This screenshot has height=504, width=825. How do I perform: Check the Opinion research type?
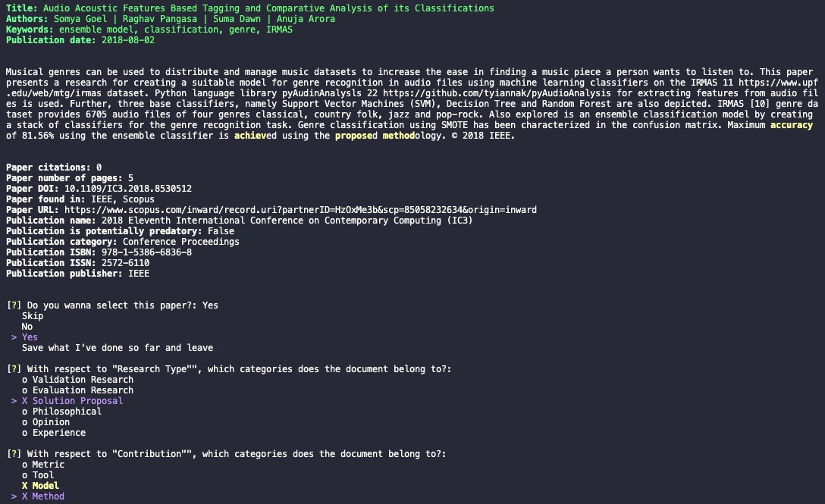(x=45, y=421)
